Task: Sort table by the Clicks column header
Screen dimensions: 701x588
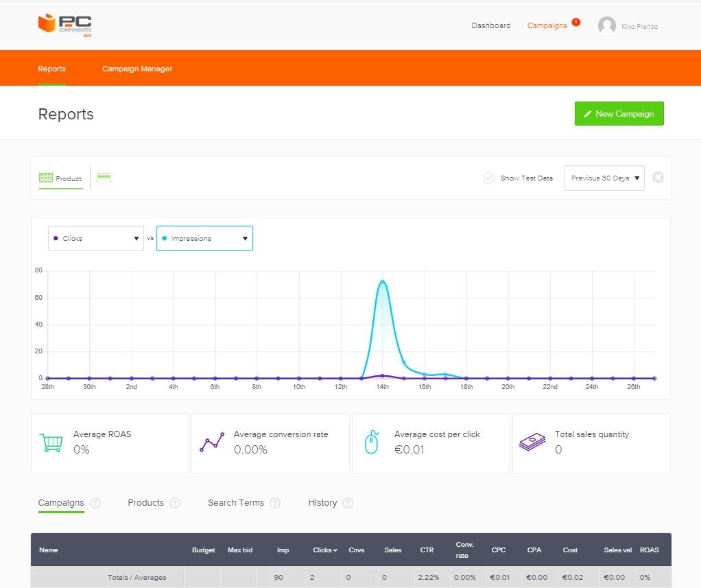Action: point(324,550)
